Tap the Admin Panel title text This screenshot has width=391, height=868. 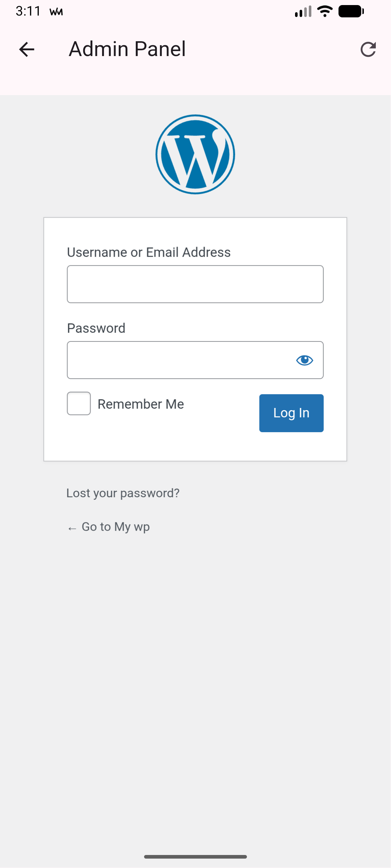(x=127, y=48)
